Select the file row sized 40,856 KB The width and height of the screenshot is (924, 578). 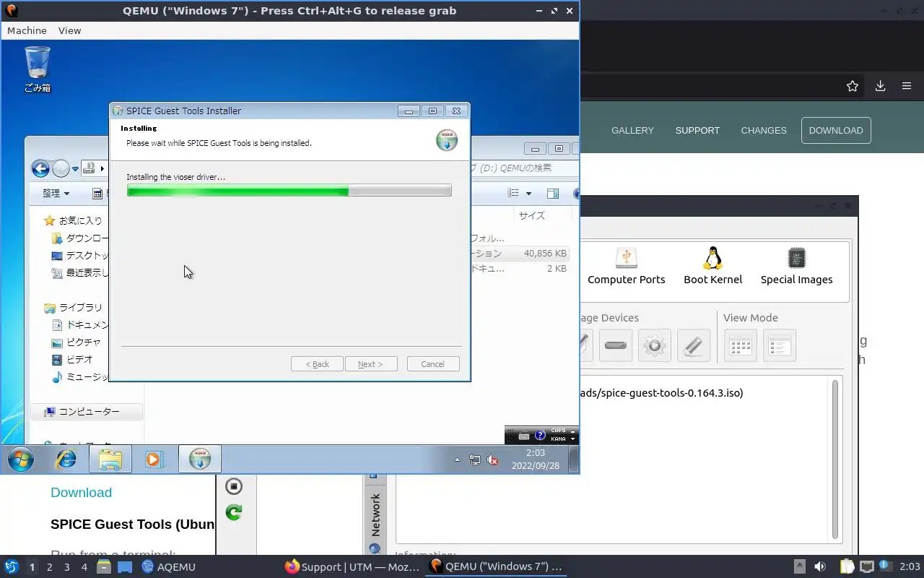[x=520, y=253]
